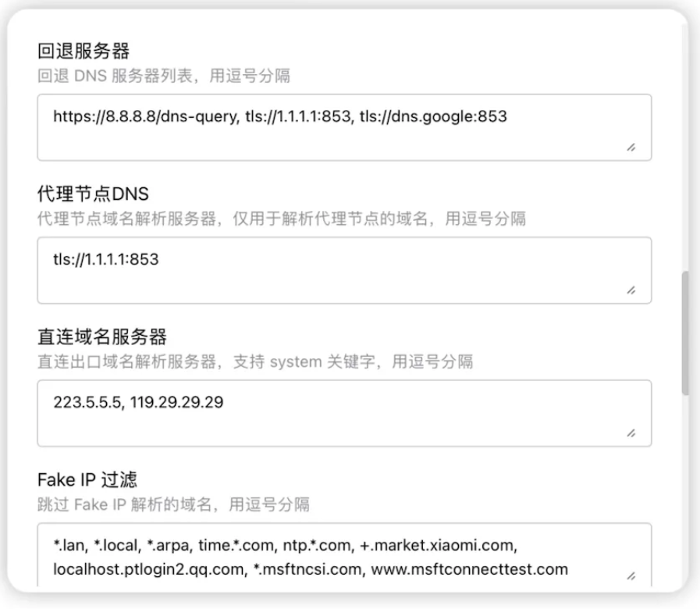
Task: Select the tls://dns.google:853 server entry
Action: coord(433,117)
